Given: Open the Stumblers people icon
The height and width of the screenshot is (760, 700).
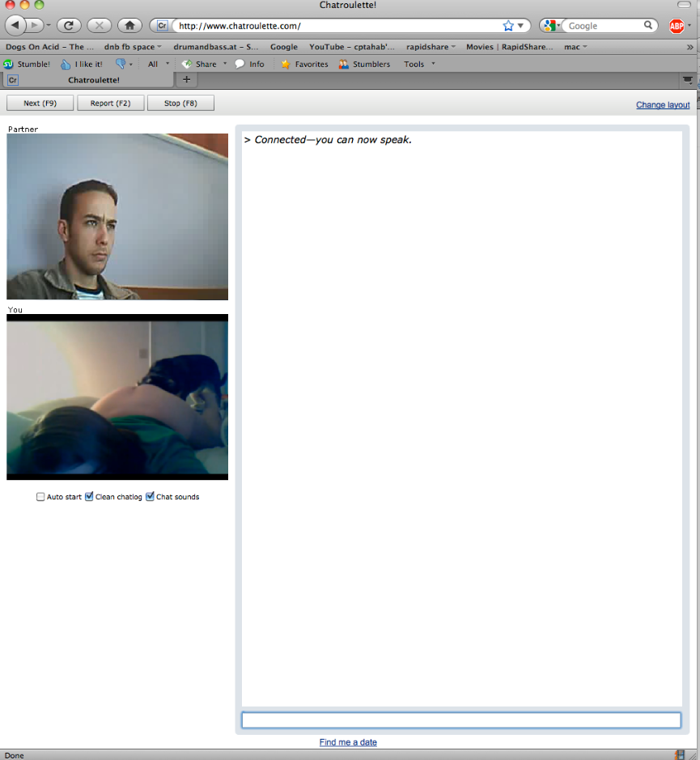Looking at the screenshot, I should click(x=364, y=64).
